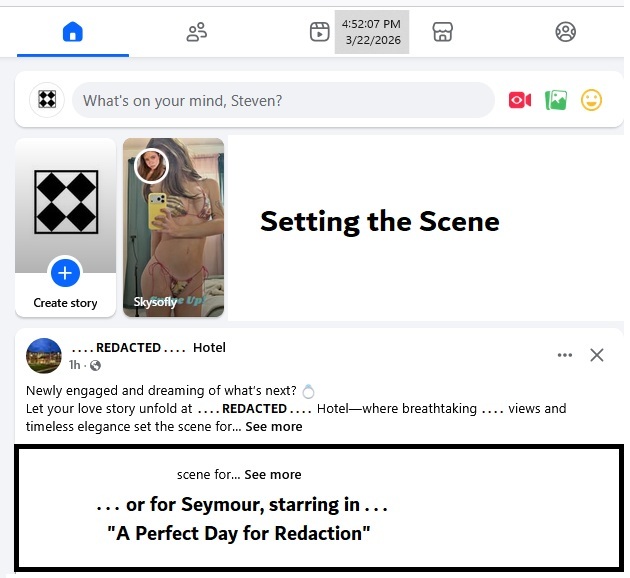Expand the three-dot options menu on hotel post
The width and height of the screenshot is (630, 578).
(565, 355)
